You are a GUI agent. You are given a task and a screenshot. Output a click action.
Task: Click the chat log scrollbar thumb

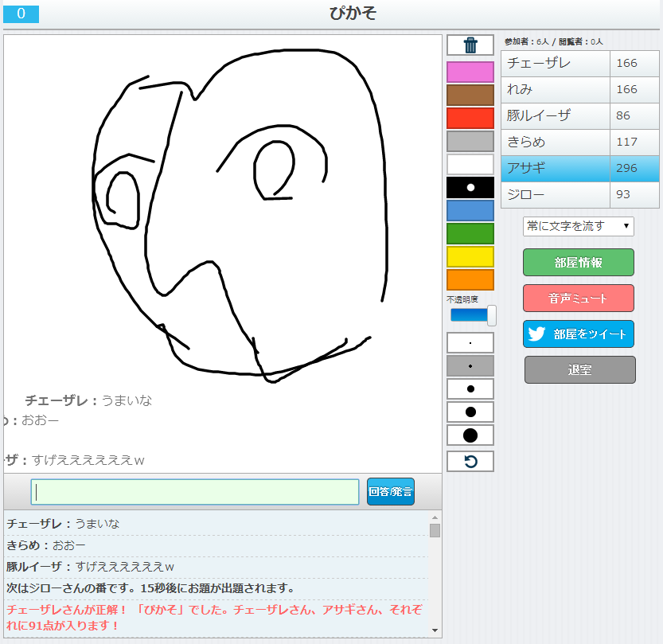click(x=435, y=530)
